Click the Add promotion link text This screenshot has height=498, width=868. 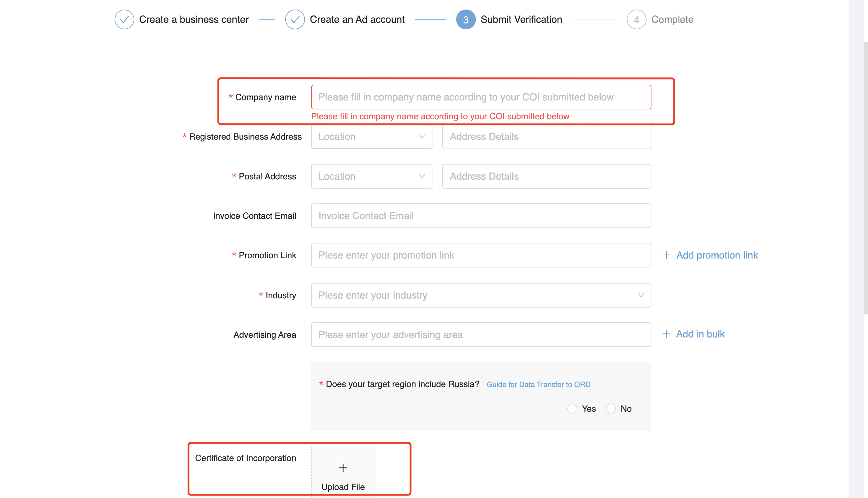click(x=717, y=255)
